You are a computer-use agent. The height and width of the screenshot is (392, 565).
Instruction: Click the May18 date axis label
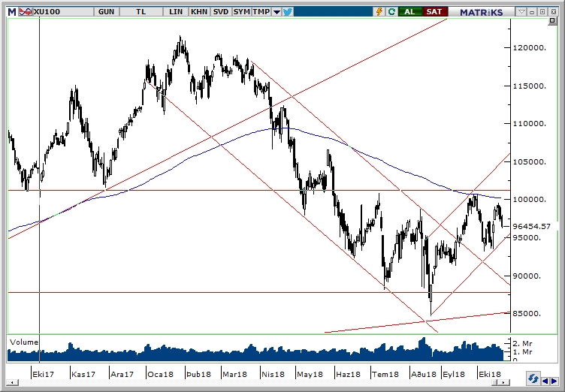pos(310,374)
